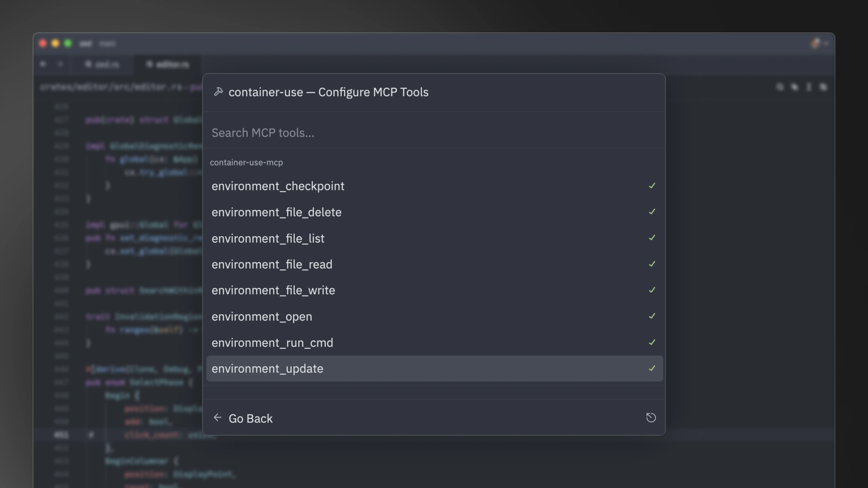Disable the environment_file_delete tool
The height and width of the screenshot is (488, 868).
(x=652, y=212)
